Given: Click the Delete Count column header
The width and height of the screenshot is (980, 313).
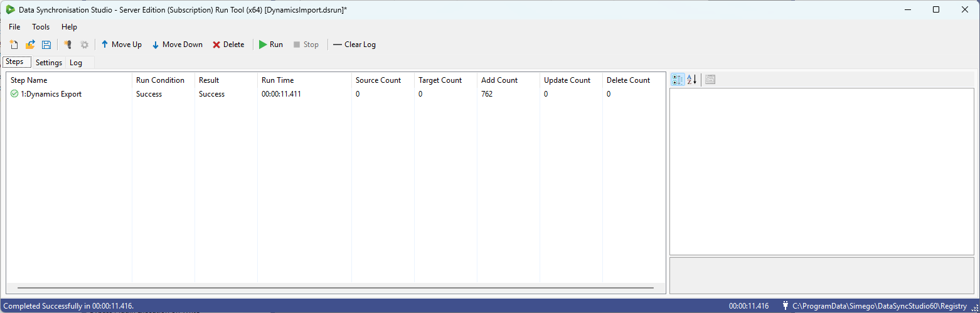Looking at the screenshot, I should tap(634, 80).
